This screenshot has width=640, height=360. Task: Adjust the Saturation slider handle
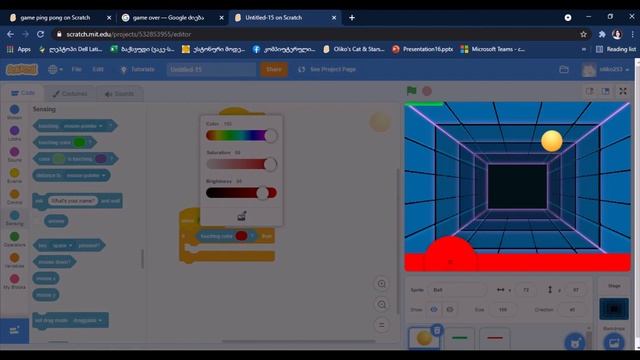click(270, 164)
